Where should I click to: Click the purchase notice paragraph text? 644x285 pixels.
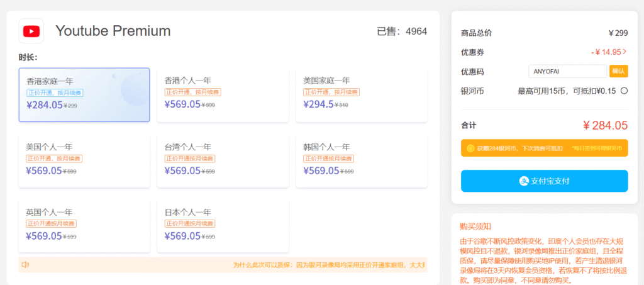coord(544,260)
